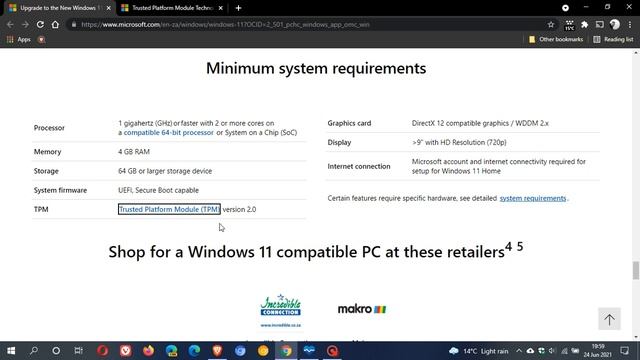
Task: Select '64 GB or larger storage device' text
Action: click(165, 171)
